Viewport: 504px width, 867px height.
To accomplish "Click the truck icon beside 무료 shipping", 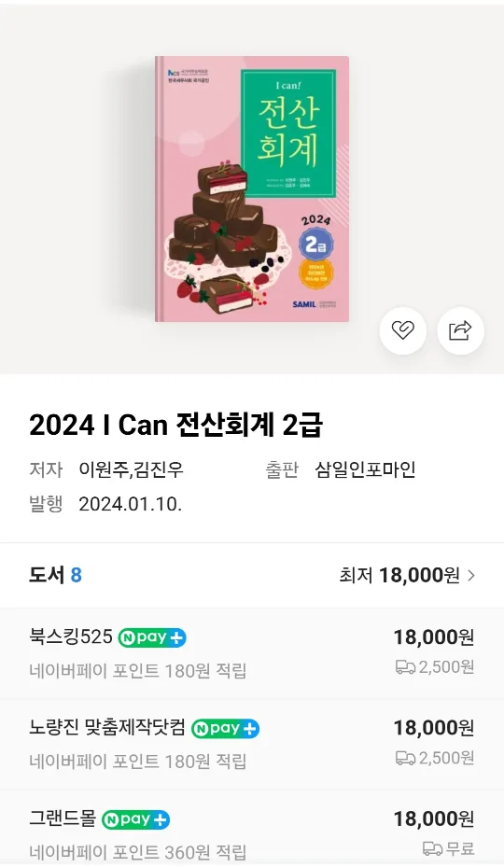I will 433,848.
